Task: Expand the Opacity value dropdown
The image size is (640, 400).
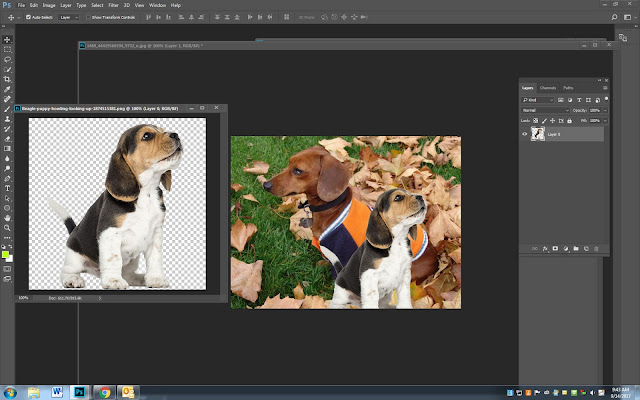Action: coord(603,109)
